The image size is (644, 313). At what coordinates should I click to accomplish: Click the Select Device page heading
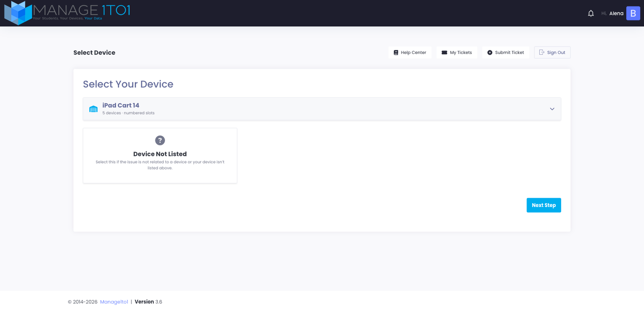point(94,52)
